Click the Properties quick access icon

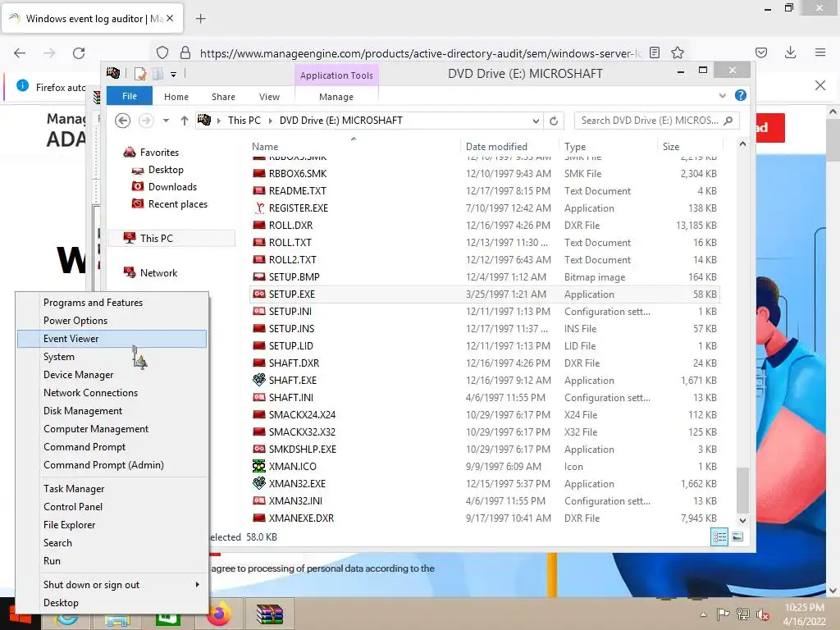[x=140, y=74]
